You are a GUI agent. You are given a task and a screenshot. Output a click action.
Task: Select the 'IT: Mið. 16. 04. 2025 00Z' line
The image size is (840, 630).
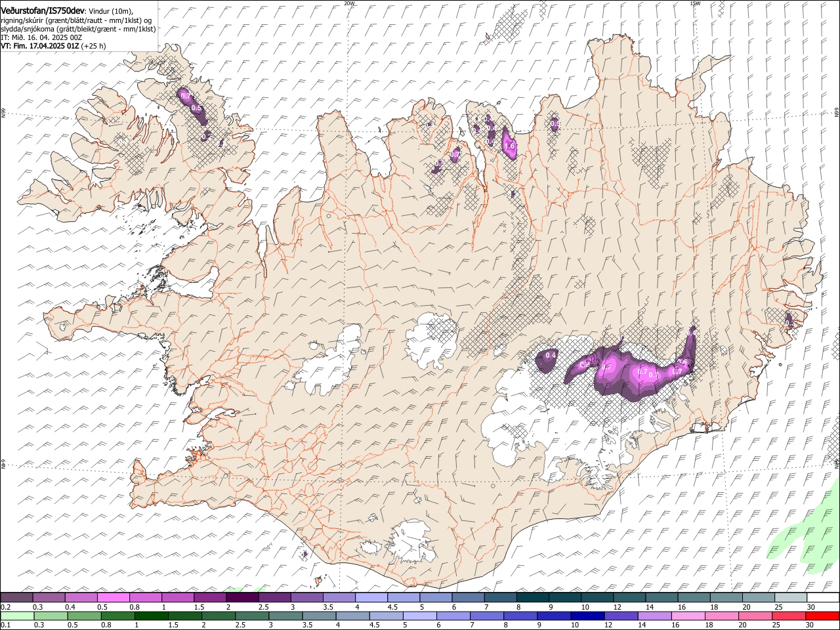pyautogui.click(x=41, y=37)
